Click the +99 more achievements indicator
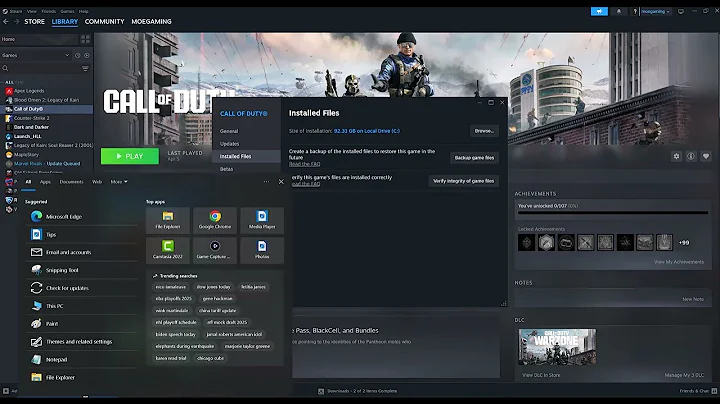Viewport: 720px width, 404px height. [x=684, y=243]
